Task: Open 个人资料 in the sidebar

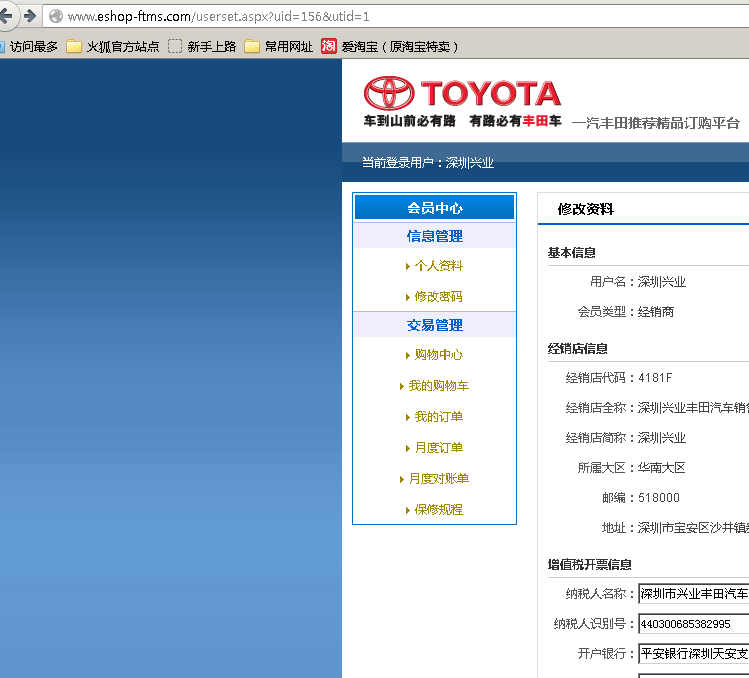Action: click(439, 266)
